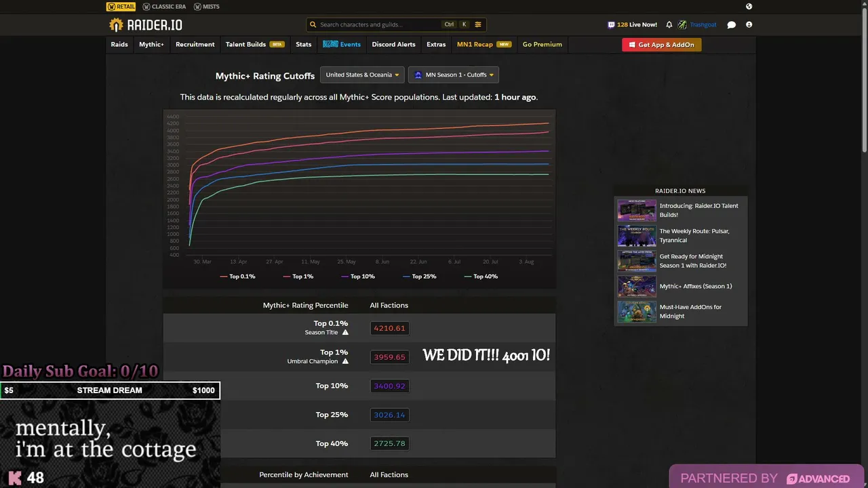Open the MN1 Recap page
Viewport: 868px width, 488px height.
pos(484,44)
